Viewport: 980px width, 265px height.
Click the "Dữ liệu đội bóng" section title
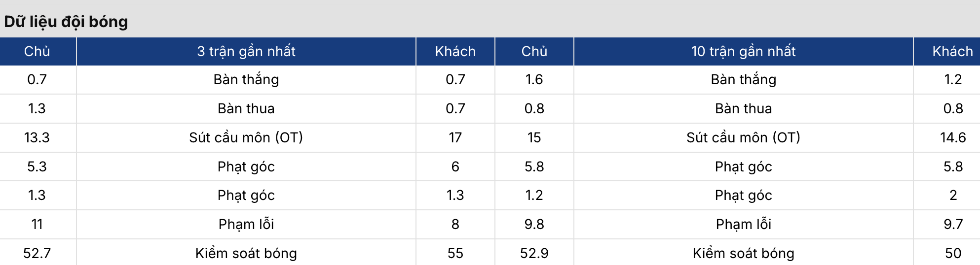click(66, 22)
